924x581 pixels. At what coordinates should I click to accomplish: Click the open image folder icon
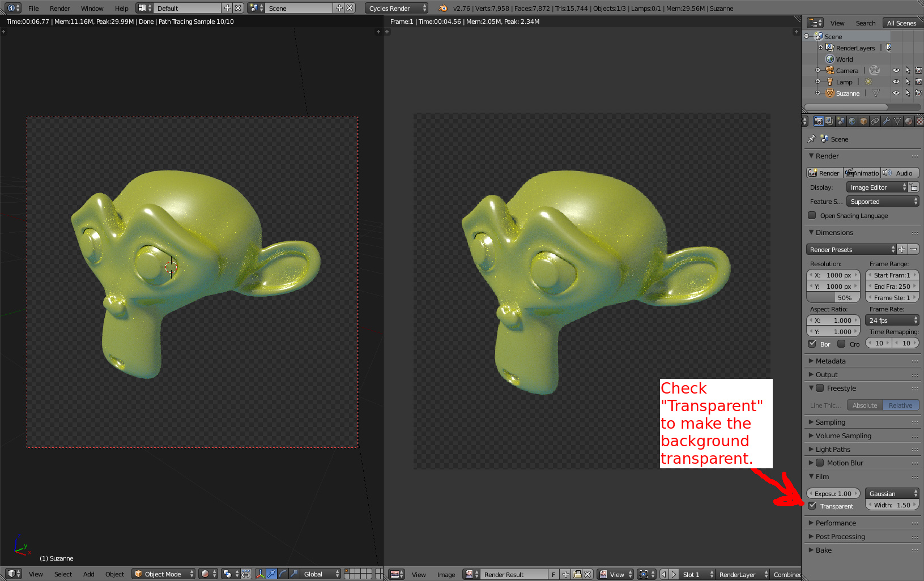(577, 574)
